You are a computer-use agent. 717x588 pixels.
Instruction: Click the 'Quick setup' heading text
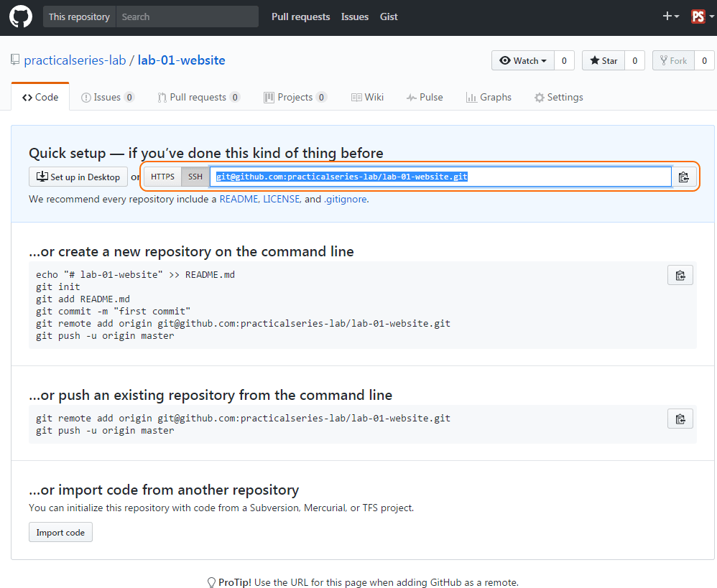point(205,153)
